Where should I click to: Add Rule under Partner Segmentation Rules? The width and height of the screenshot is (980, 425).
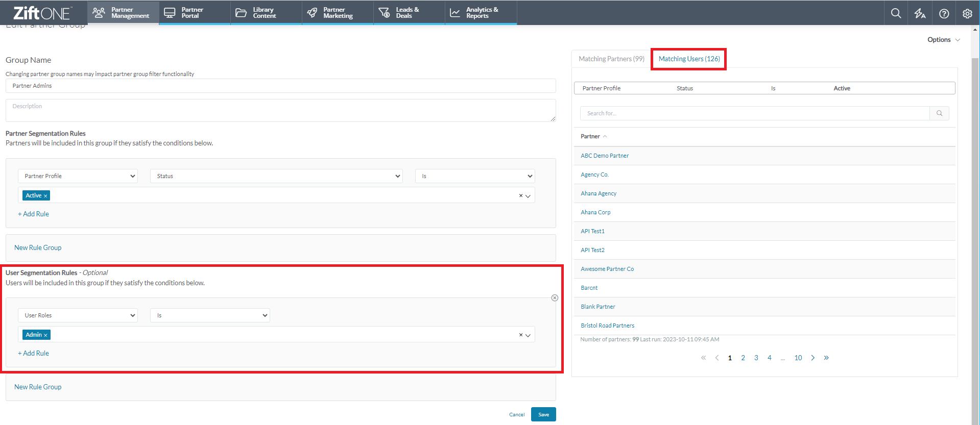(x=34, y=214)
